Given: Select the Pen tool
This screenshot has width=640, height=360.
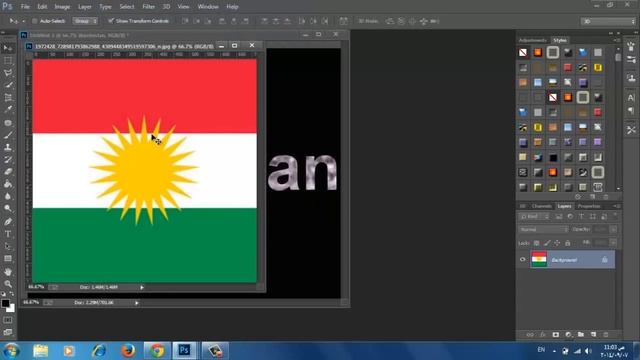Looking at the screenshot, I should pyautogui.click(x=8, y=222).
